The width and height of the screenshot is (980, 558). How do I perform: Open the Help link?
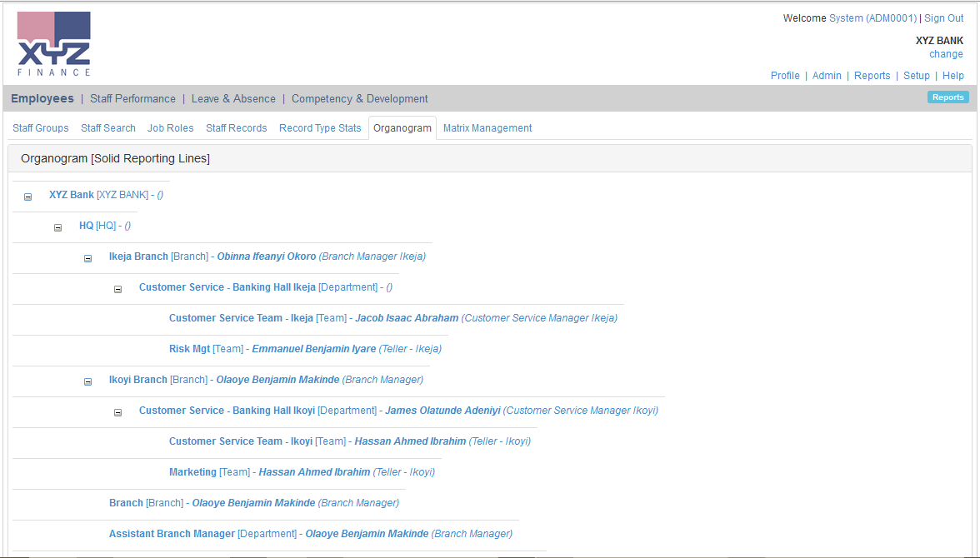[952, 76]
